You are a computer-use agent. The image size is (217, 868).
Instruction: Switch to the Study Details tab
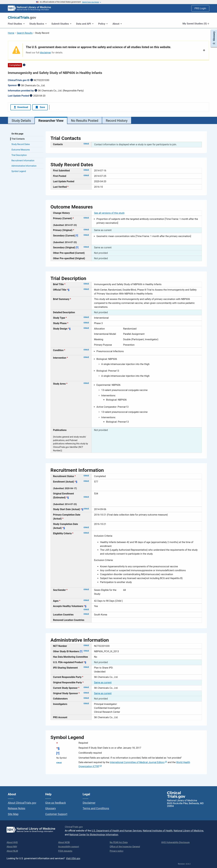(x=21, y=121)
